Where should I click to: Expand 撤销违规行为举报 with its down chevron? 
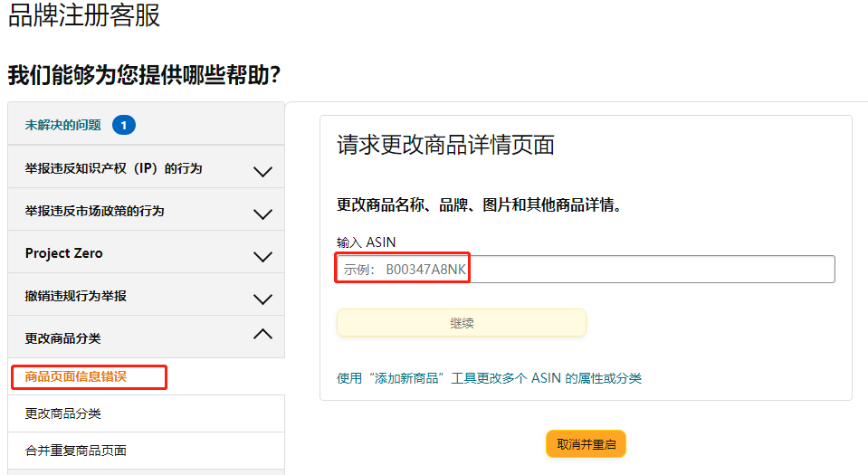[x=262, y=299]
